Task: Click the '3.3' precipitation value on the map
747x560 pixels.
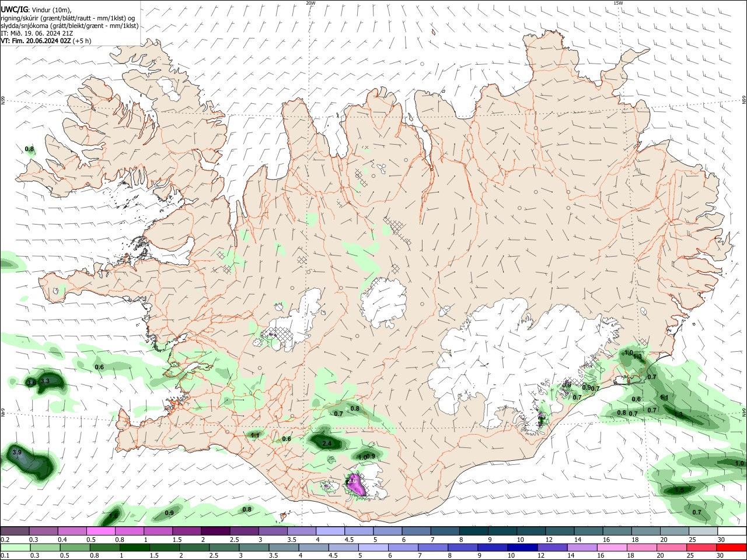Action: tap(45, 381)
